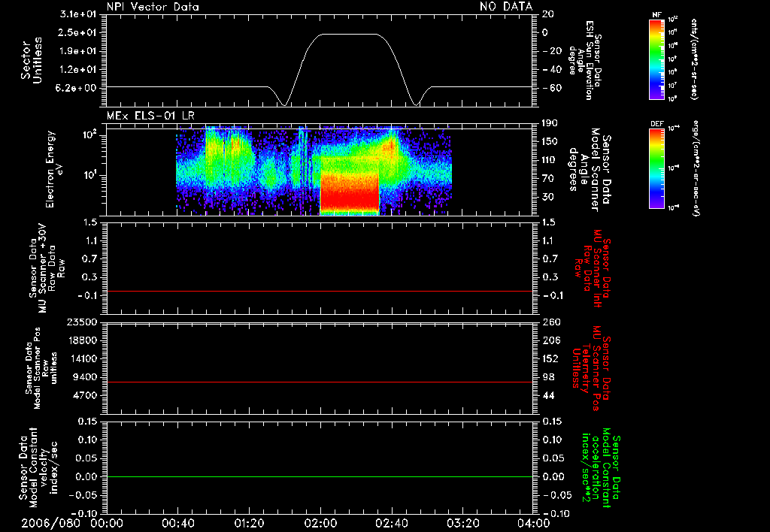Click the red Scanner Pos line
This screenshot has width=770, height=532.
(319, 382)
